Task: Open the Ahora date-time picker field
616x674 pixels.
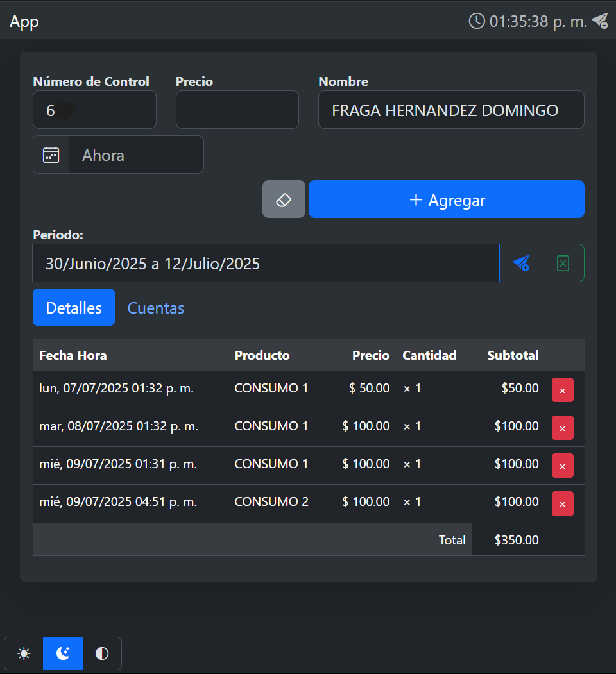Action: click(x=135, y=155)
